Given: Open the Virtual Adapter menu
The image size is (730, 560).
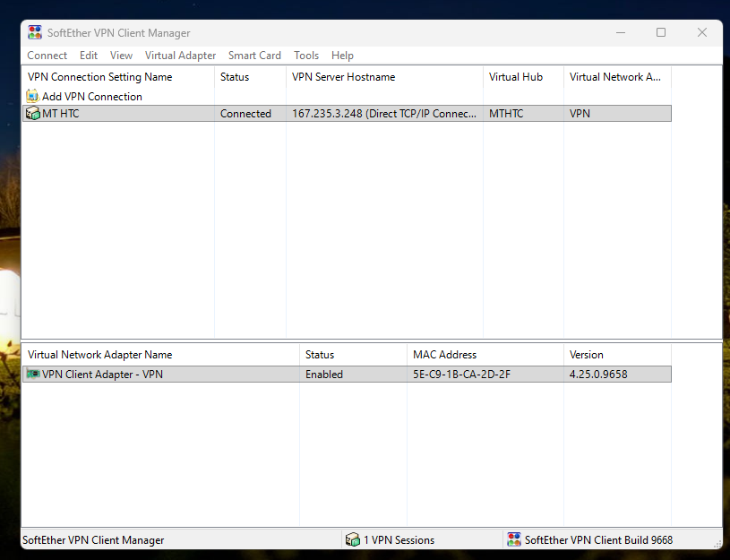Looking at the screenshot, I should tap(180, 56).
